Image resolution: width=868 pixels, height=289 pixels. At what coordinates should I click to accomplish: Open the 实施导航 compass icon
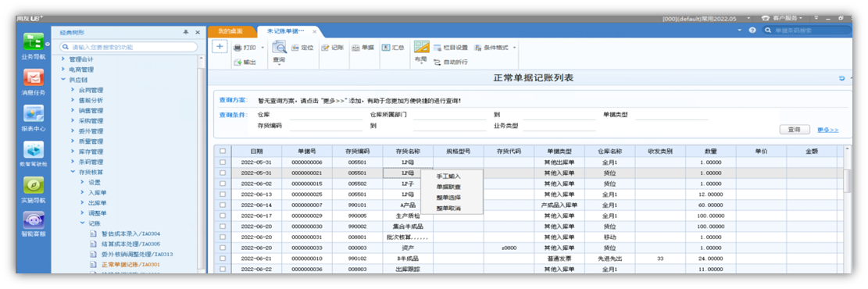[34, 185]
